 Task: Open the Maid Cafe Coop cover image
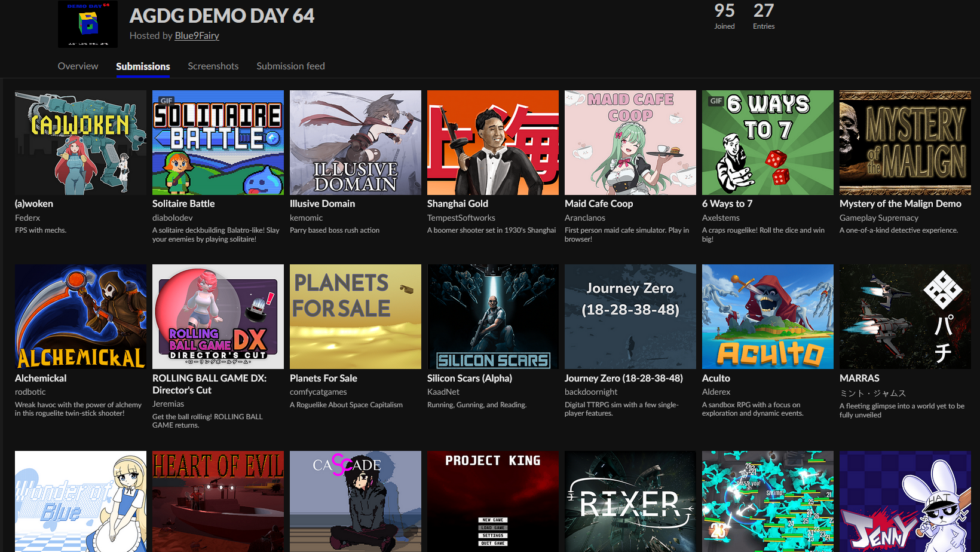pos(630,142)
